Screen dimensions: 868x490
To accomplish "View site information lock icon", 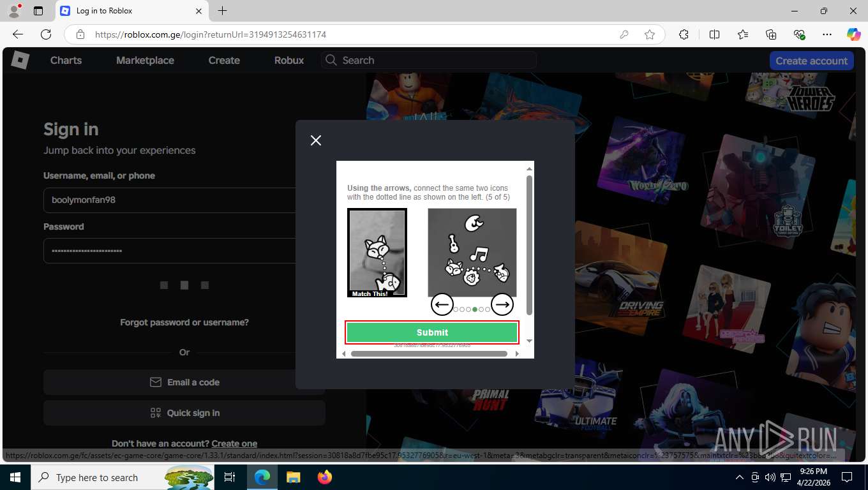I will (x=80, y=34).
